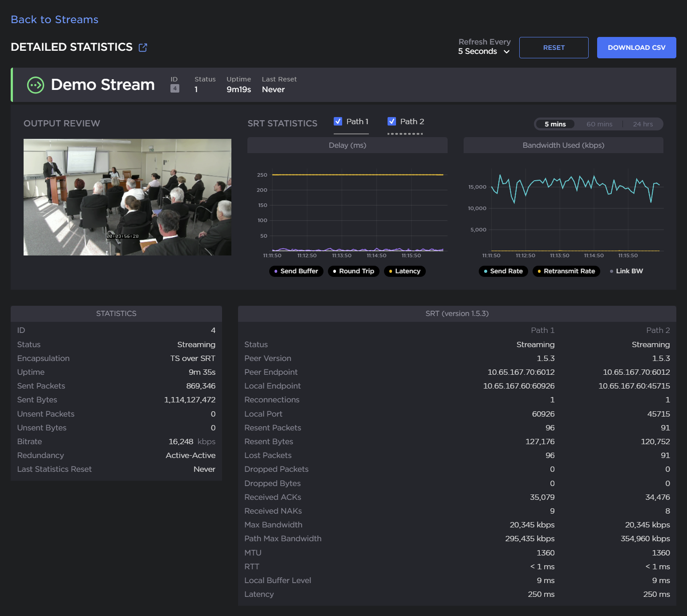Select the 5 mins time range
Screen dimensions: 687x616
pyautogui.click(x=555, y=124)
